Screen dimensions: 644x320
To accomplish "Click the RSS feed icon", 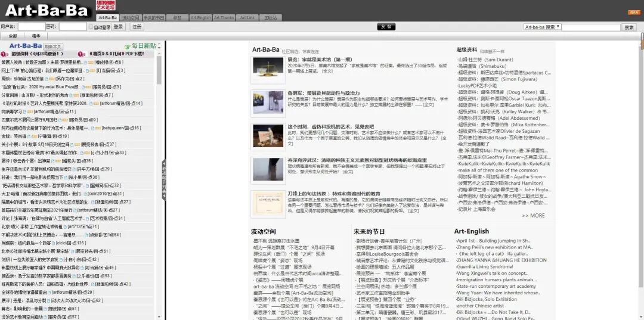I will (634, 13).
